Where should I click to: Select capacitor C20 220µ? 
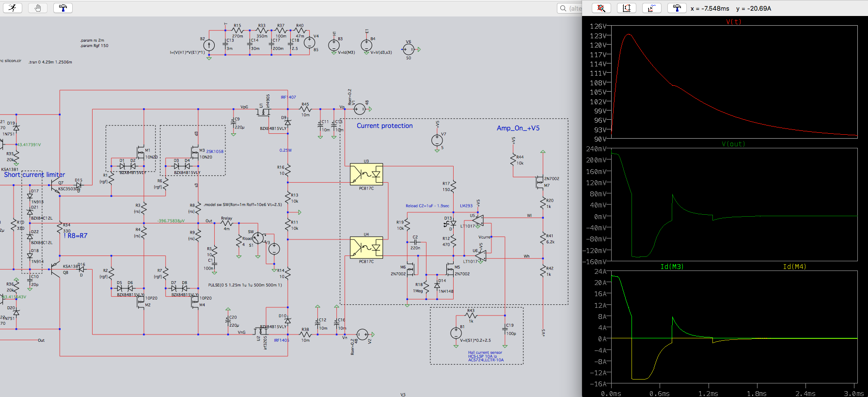[x=227, y=320]
